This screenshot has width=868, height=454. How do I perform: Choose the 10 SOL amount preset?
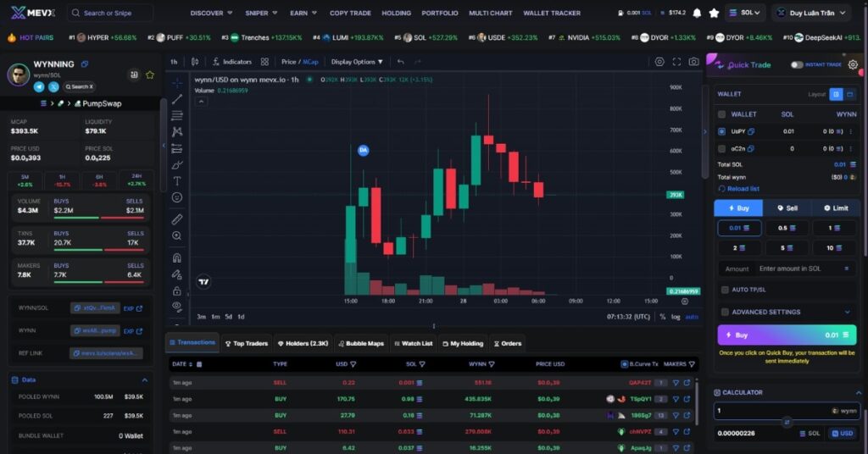(834, 247)
